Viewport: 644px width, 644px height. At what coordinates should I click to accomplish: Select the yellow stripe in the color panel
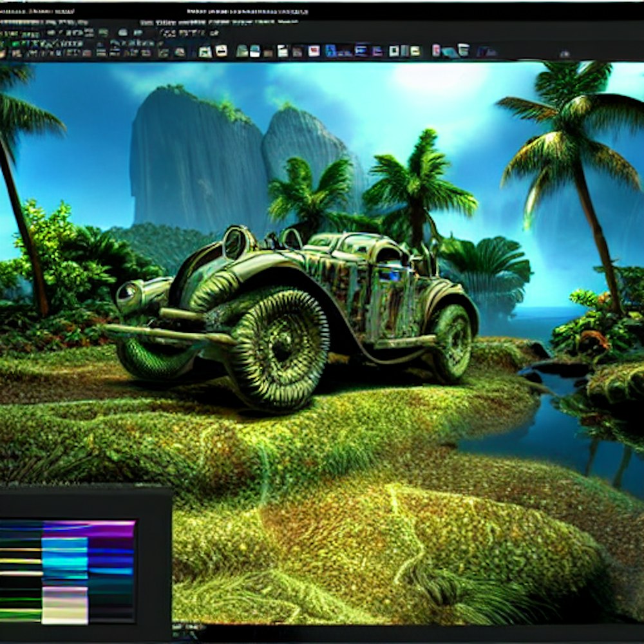pos(21,561)
